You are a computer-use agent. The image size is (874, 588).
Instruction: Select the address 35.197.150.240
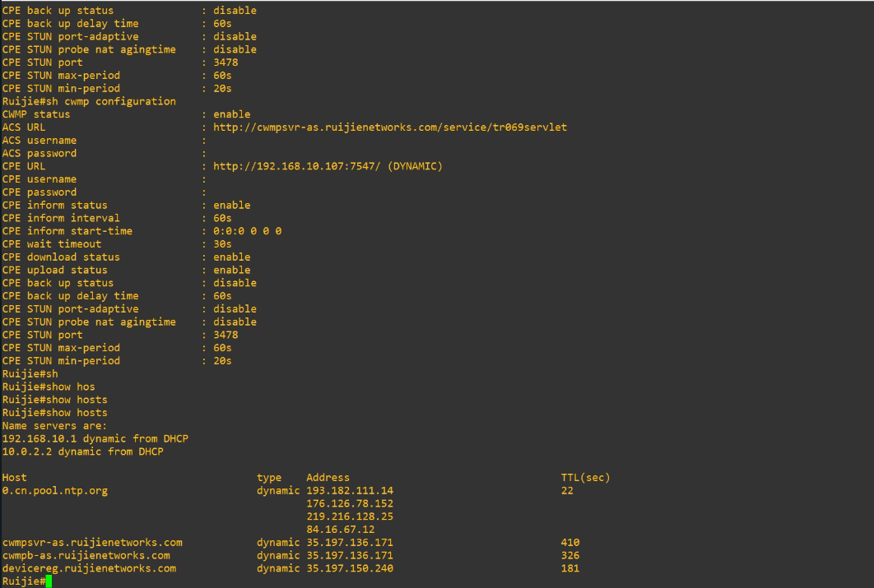point(349,568)
